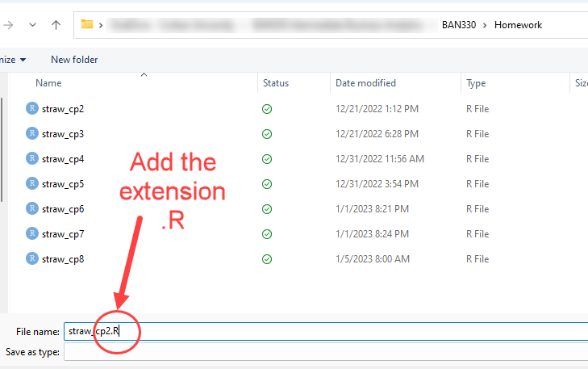Click the R file icon for straw_cp2

tap(32, 108)
